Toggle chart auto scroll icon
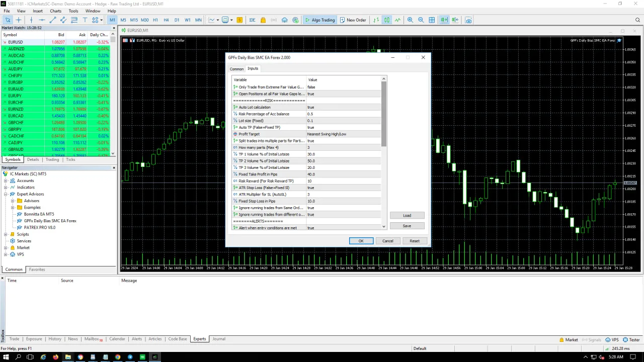 [444, 20]
